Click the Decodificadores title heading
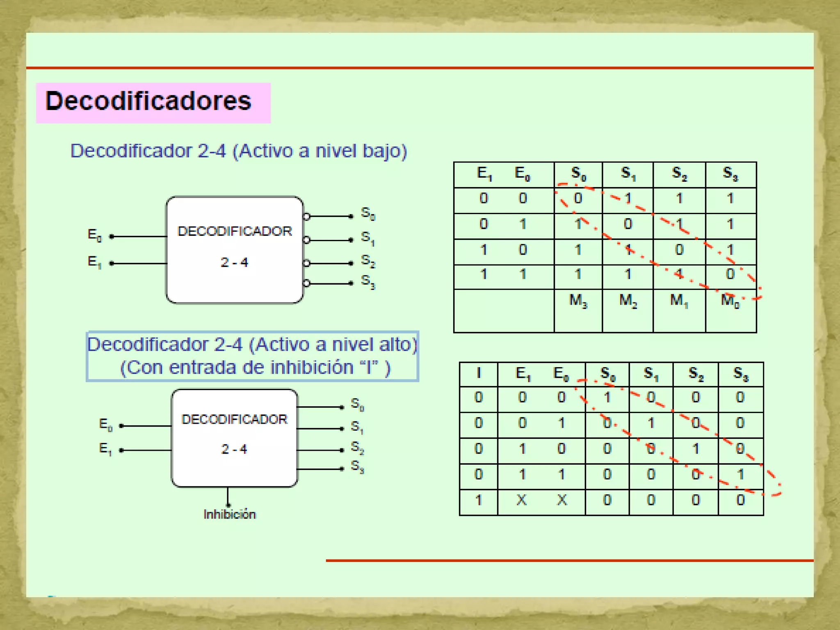The height and width of the screenshot is (630, 840). click(148, 101)
